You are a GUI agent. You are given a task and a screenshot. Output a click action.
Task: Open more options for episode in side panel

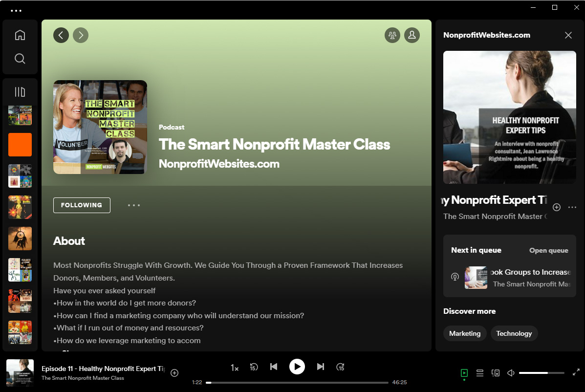click(572, 207)
